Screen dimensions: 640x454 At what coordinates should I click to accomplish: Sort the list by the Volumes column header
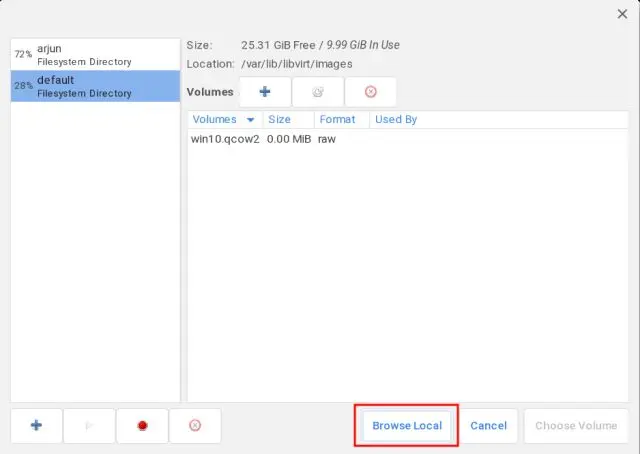tap(214, 119)
